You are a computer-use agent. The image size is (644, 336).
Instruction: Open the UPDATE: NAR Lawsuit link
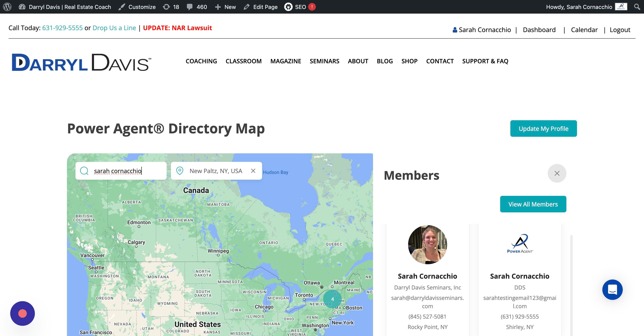tap(177, 28)
